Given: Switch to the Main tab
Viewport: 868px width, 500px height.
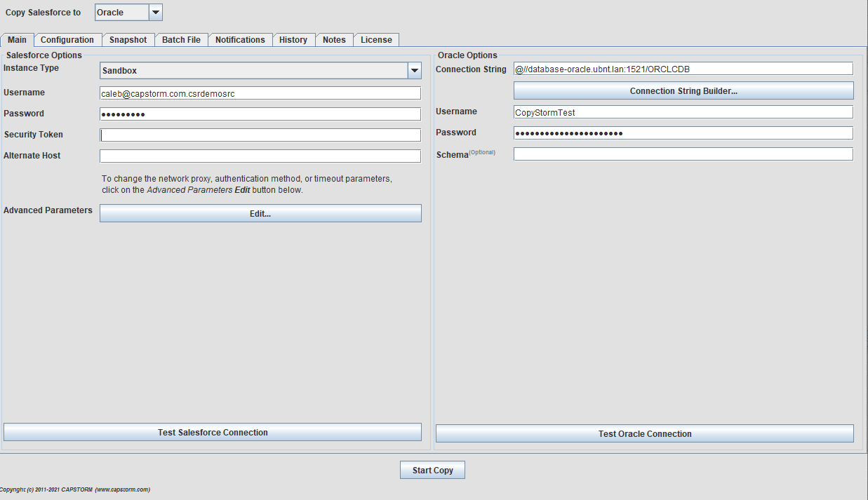Looking at the screenshot, I should (17, 40).
